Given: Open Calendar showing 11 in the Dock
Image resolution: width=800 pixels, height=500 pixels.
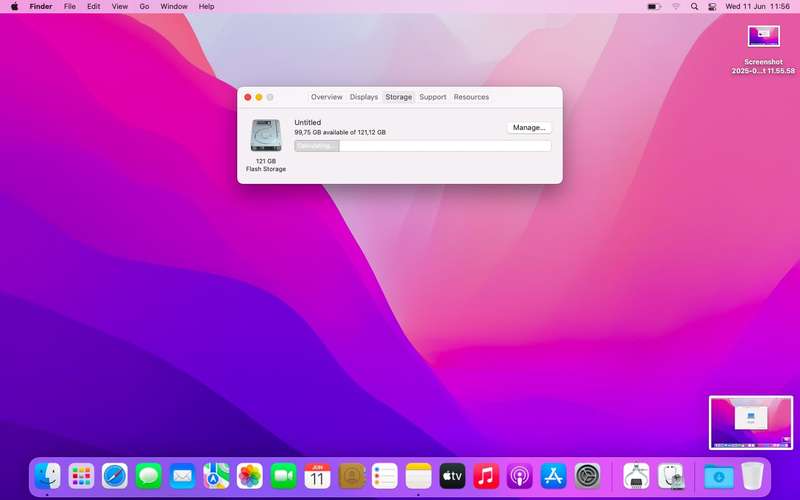Looking at the screenshot, I should click(x=317, y=476).
